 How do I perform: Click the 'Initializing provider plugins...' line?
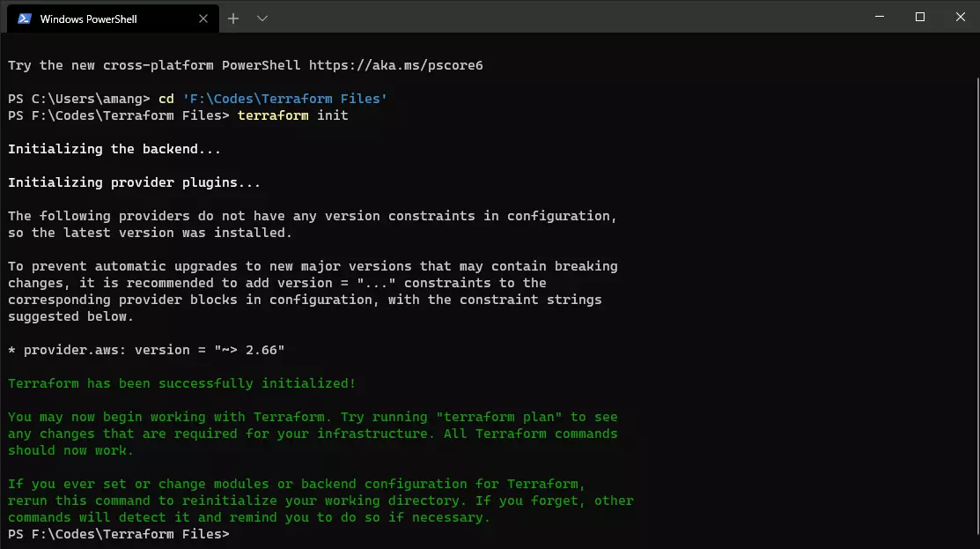click(134, 182)
